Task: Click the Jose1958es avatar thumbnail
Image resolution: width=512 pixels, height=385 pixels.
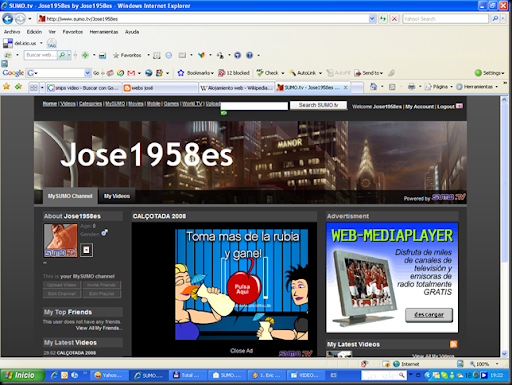Action: coord(60,240)
